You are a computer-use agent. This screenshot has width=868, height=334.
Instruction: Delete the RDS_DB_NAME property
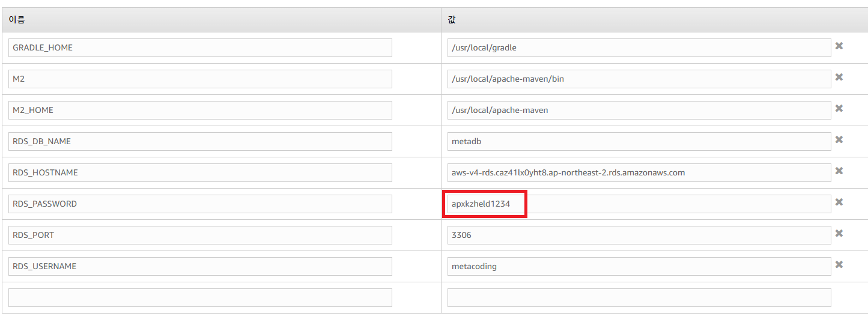click(839, 139)
